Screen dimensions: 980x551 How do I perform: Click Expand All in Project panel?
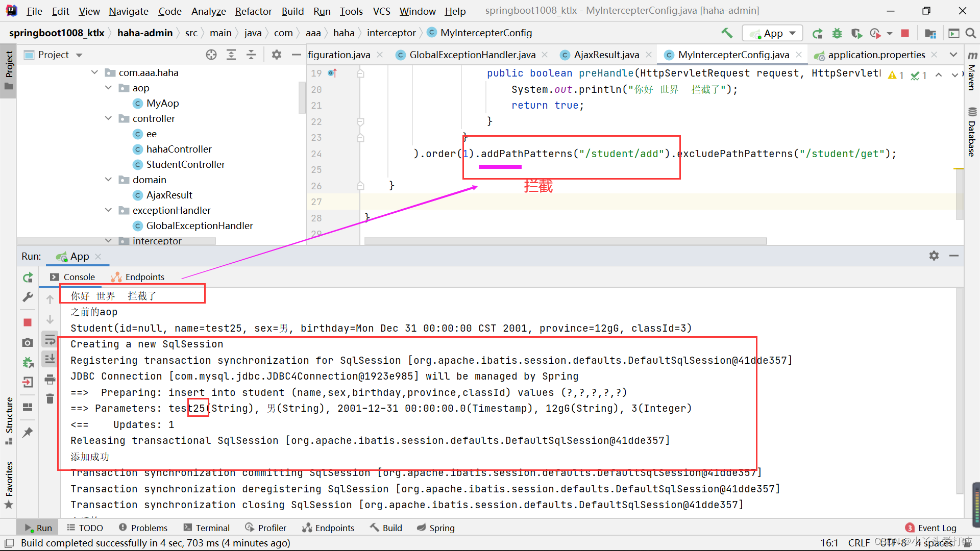pyautogui.click(x=231, y=55)
